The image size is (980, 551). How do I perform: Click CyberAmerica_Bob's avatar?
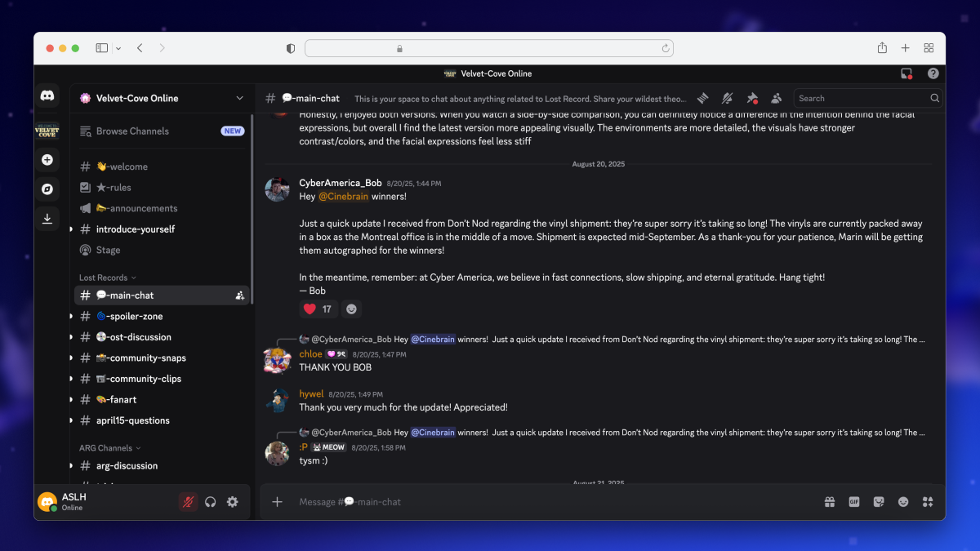[x=278, y=189]
